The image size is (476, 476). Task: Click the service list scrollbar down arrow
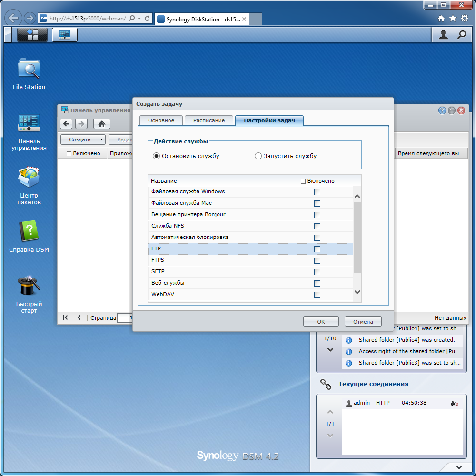click(357, 292)
